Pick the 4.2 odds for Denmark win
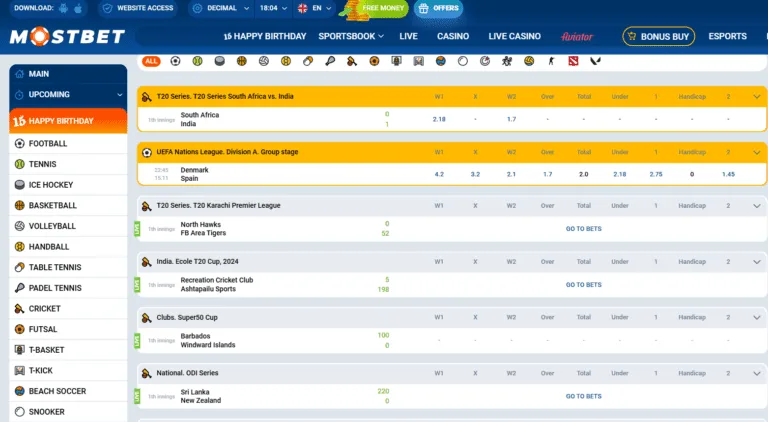This screenshot has width=768, height=422. [x=439, y=174]
